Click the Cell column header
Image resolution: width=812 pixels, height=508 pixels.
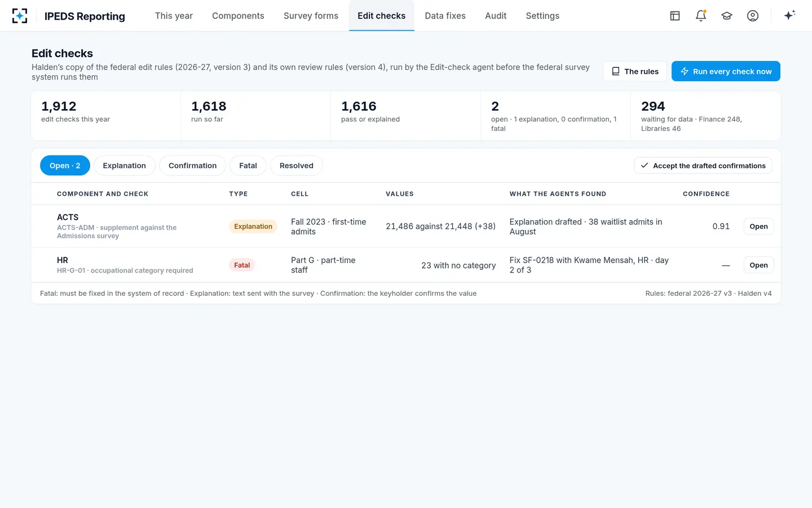pyautogui.click(x=299, y=194)
